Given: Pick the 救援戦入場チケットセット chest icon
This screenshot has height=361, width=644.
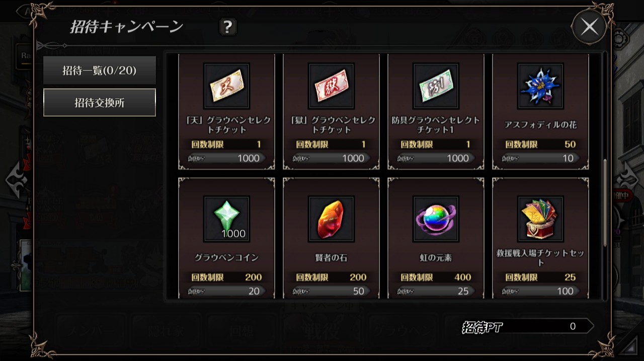Looking at the screenshot, I should pos(540,219).
